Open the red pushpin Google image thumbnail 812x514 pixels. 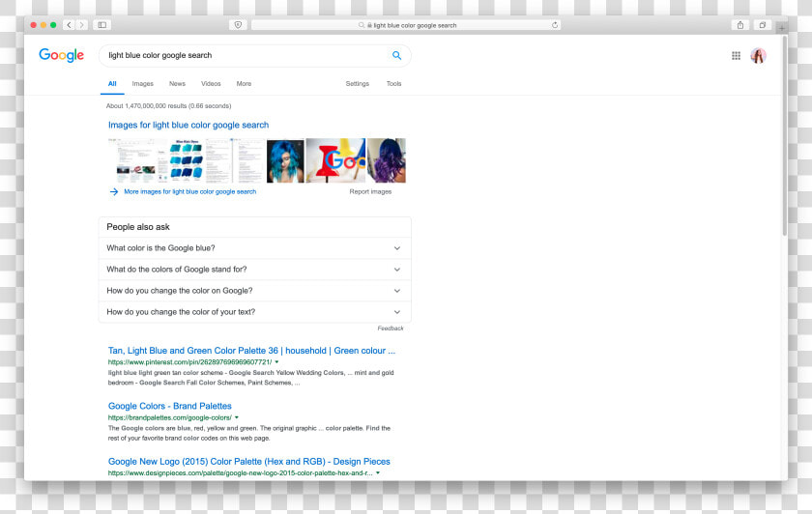[335, 160]
